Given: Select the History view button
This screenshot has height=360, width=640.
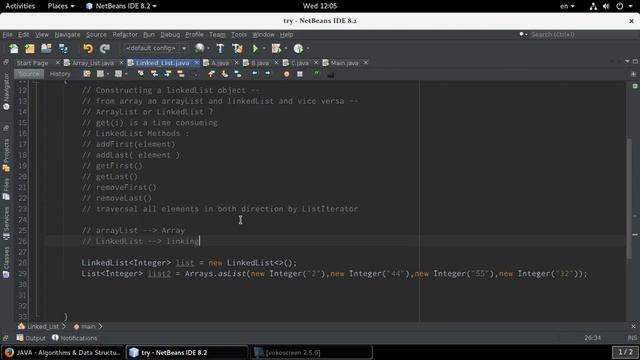Looking at the screenshot, I should (x=60, y=74).
